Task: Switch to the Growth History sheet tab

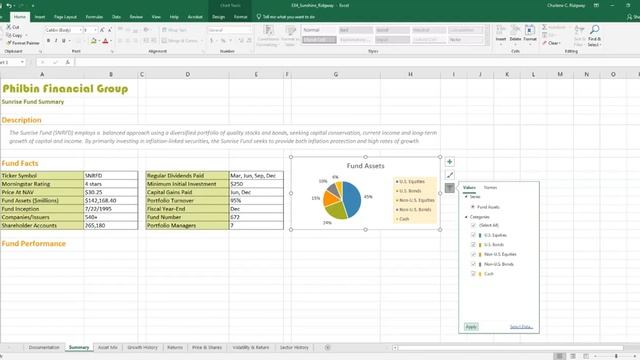Action: coord(142,348)
